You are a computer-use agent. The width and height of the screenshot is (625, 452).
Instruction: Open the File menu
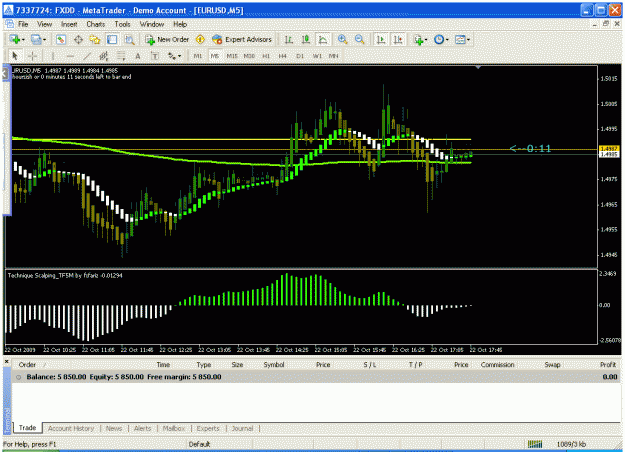(23, 24)
